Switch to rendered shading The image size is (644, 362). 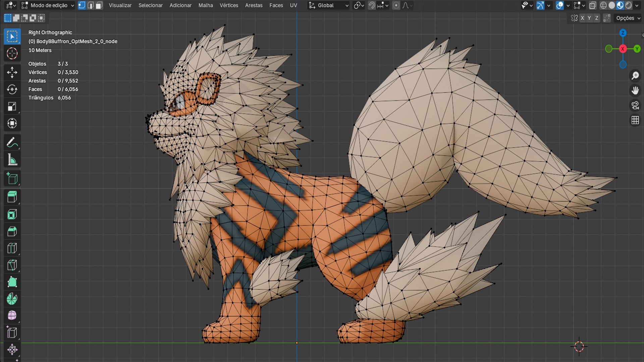[x=629, y=5]
